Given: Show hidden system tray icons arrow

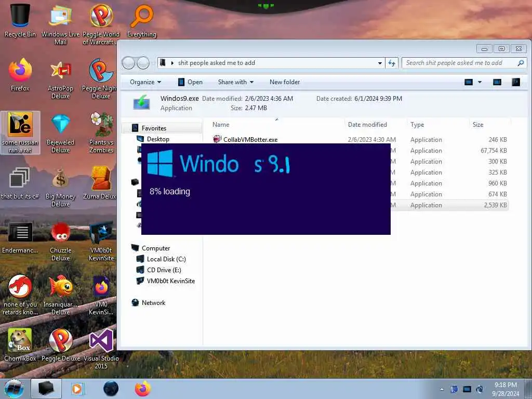Looking at the screenshot, I should pyautogui.click(x=442, y=389).
